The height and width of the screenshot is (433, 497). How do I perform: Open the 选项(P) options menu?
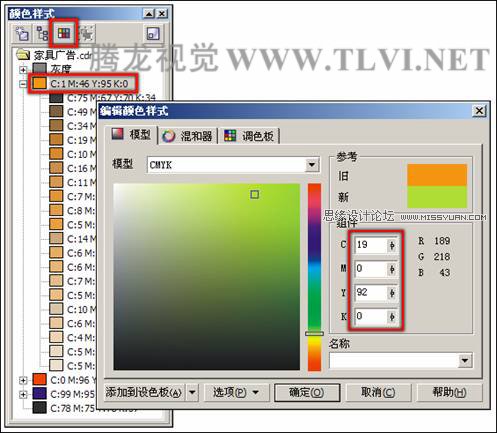[236, 392]
